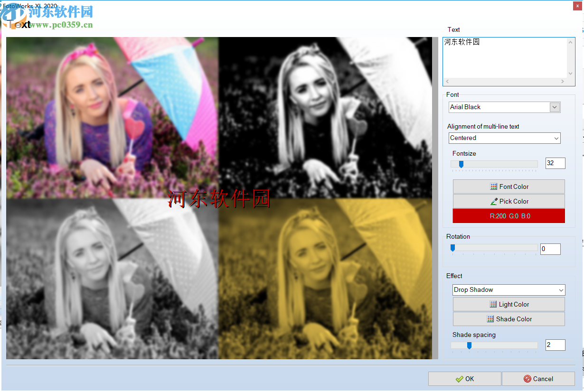This screenshot has height=392, width=584.
Task: Click the red cancel icon beside Cancel
Action: pyautogui.click(x=528, y=379)
